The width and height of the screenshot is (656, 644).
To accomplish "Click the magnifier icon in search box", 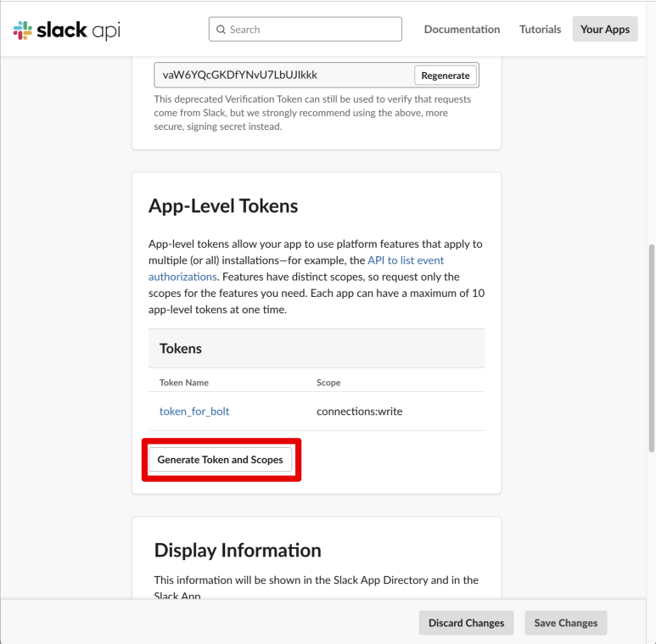I will pyautogui.click(x=221, y=29).
